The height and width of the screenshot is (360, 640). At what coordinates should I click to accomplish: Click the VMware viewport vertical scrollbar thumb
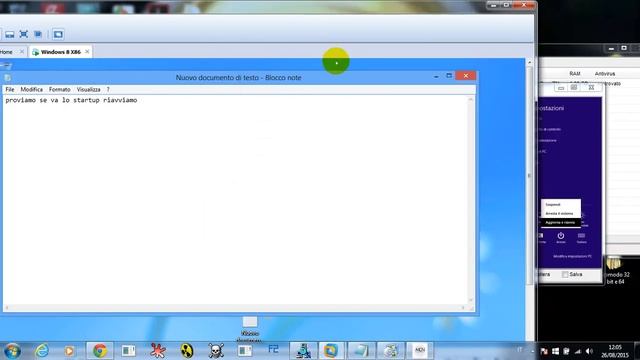click(x=530, y=176)
